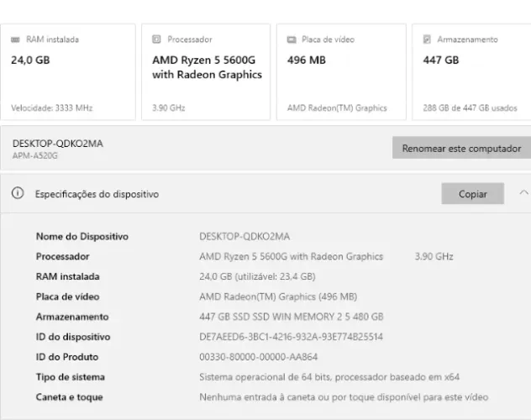Select AMD Radeon(TM) Graphics (496 MB) value
The width and height of the screenshot is (531, 420).
point(278,297)
